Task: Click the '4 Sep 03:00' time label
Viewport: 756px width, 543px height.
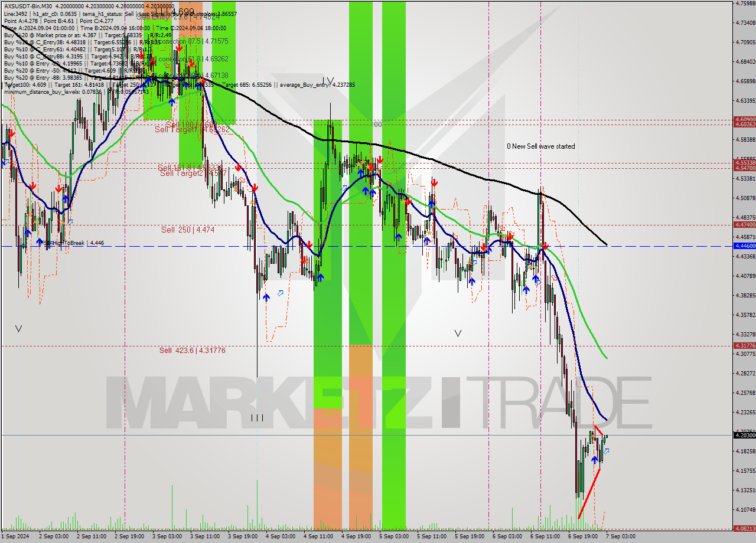Action: click(281, 537)
